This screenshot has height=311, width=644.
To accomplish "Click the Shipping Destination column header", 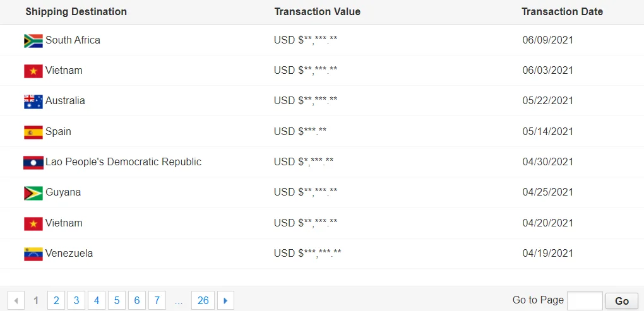I will tap(76, 12).
